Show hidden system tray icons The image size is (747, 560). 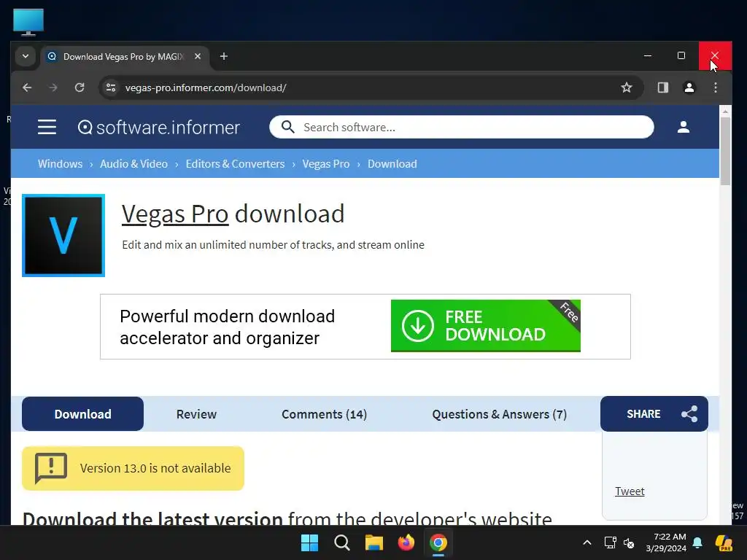(x=587, y=542)
